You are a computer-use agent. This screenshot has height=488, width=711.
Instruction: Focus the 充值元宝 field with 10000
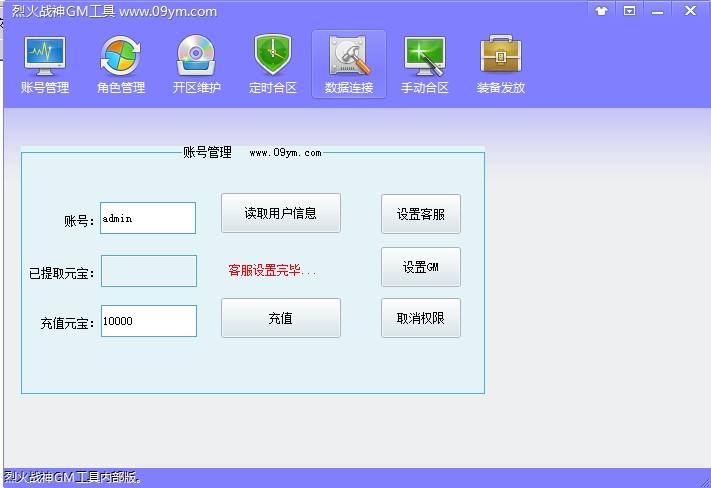coord(149,321)
